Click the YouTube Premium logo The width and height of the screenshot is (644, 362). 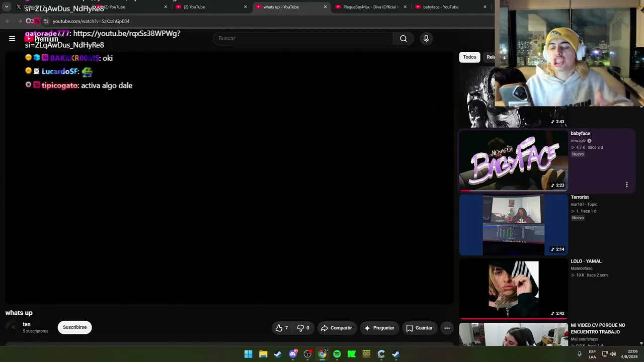41,38
